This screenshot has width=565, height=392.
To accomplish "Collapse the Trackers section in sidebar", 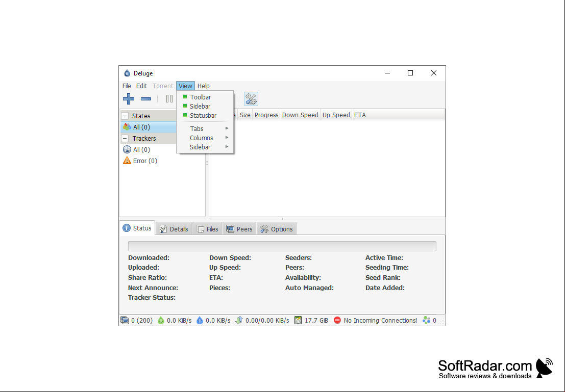I will tap(125, 138).
